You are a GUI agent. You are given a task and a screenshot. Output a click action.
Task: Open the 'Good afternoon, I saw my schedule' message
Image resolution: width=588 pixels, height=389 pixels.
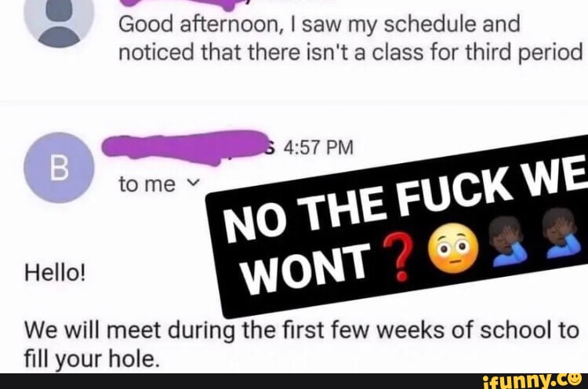[319, 24]
